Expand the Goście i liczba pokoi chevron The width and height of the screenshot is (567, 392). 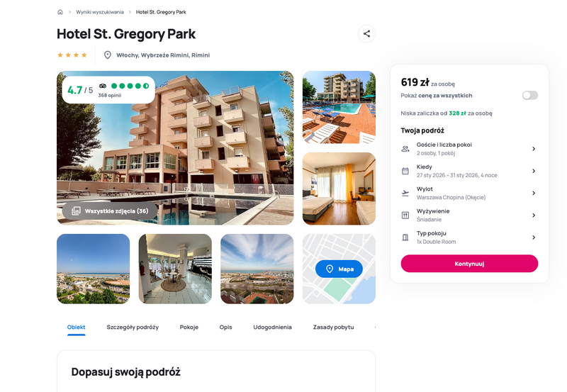pos(534,149)
